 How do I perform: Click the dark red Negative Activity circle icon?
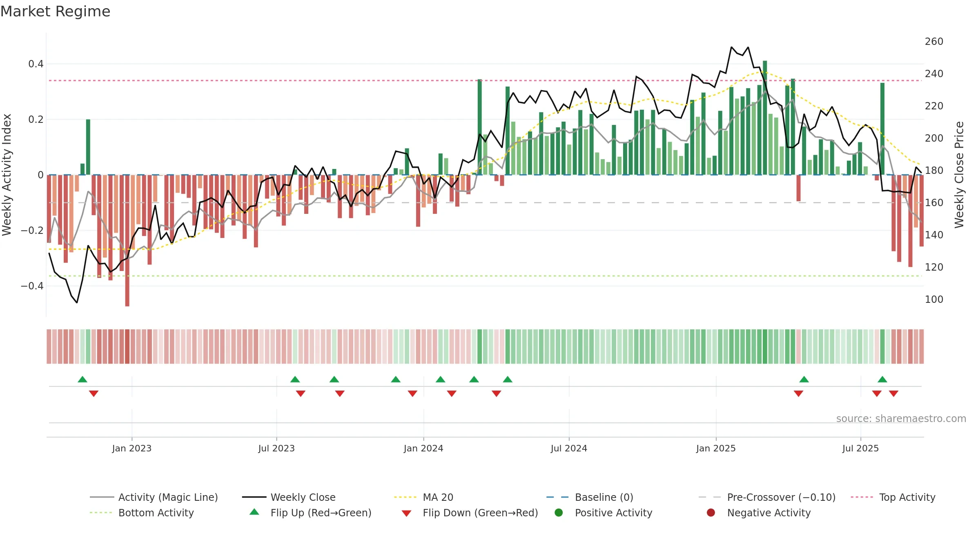(711, 513)
